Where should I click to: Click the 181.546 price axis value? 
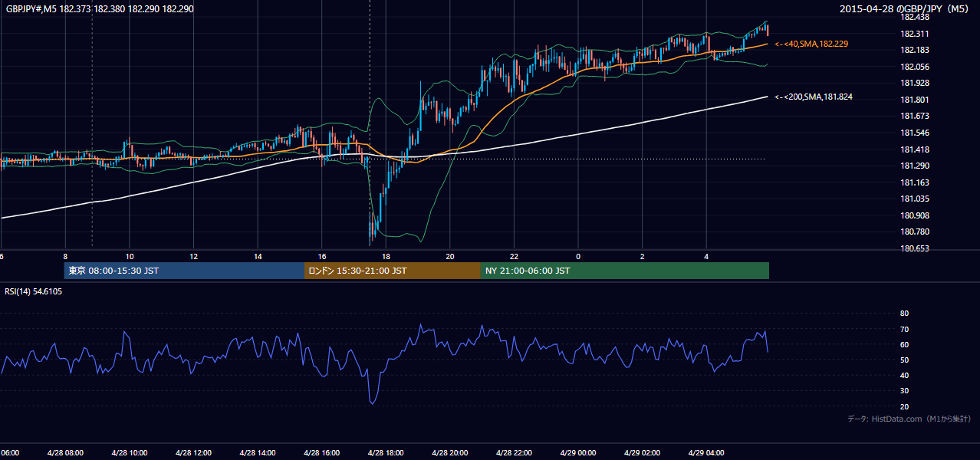[914, 133]
